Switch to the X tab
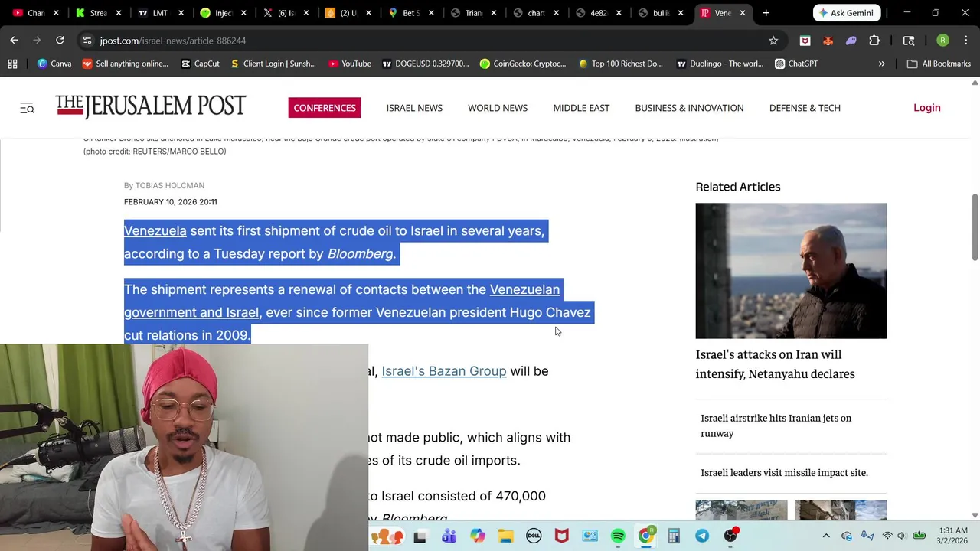The height and width of the screenshot is (551, 980). click(x=285, y=13)
